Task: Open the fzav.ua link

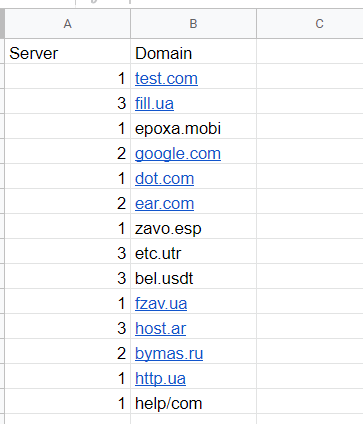Action: tap(161, 304)
